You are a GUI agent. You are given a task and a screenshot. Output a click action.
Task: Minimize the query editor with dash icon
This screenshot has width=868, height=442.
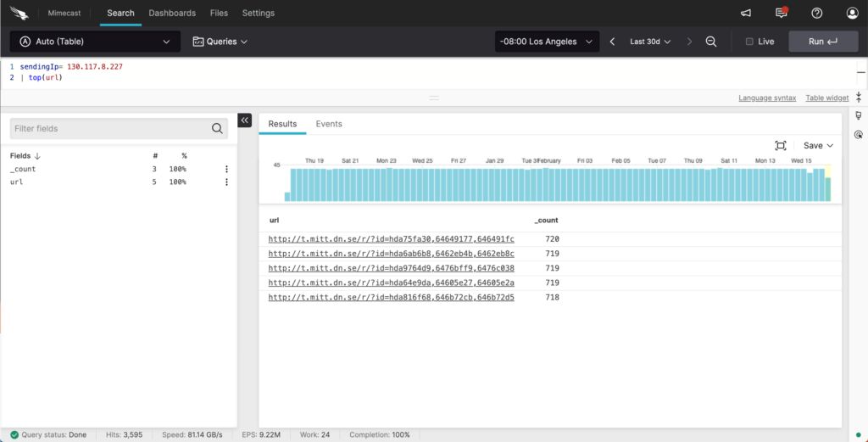[x=861, y=73]
